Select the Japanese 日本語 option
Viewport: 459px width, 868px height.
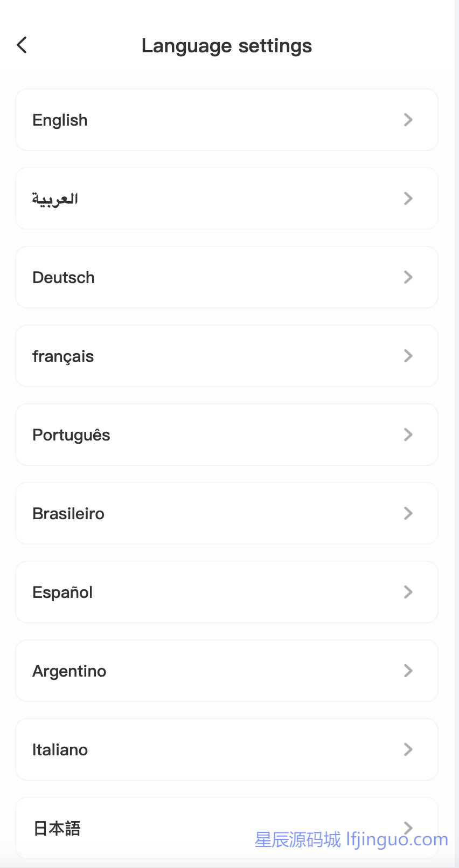pyautogui.click(x=57, y=828)
